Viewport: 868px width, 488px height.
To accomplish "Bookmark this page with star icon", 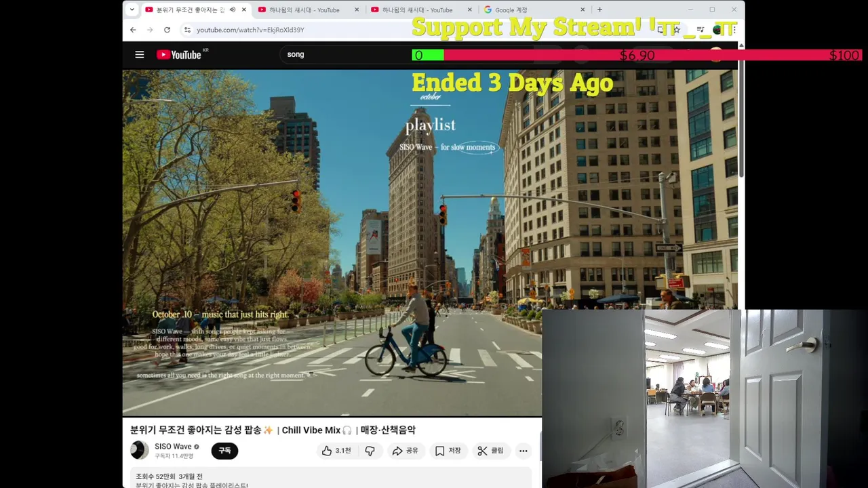I will (676, 30).
